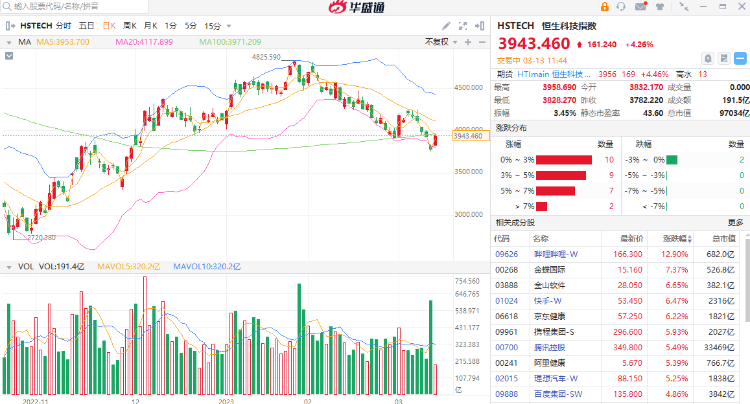Image resolution: width=750 pixels, height=404 pixels.
Task: Open HTImain futures link
Action: (x=554, y=74)
